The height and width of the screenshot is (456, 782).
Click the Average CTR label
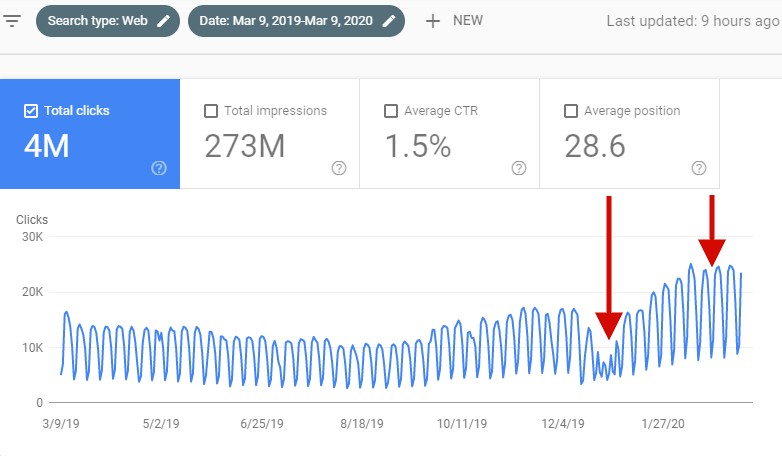pos(441,111)
